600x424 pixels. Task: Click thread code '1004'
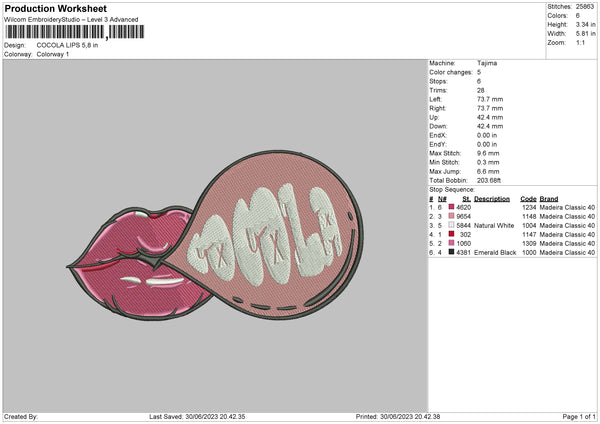pyautogui.click(x=529, y=226)
